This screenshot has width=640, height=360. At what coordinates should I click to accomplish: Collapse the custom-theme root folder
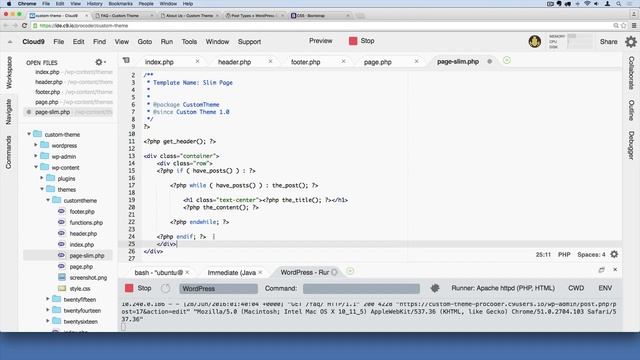point(29,134)
